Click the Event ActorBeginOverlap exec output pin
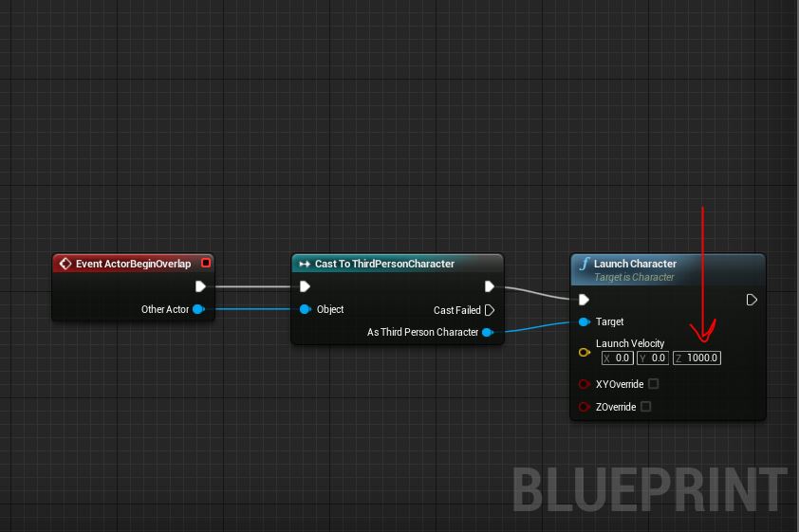This screenshot has width=799, height=532. [200, 286]
